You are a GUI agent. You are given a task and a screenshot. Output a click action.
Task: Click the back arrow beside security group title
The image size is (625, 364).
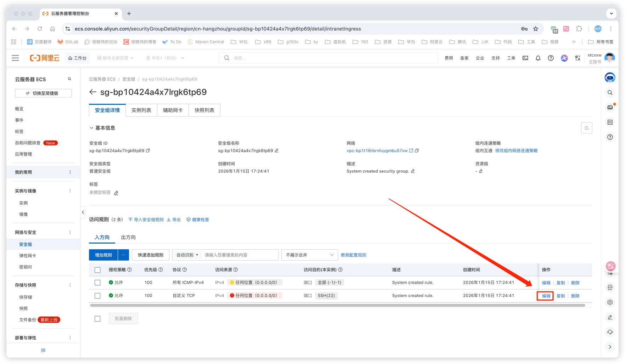(x=93, y=92)
